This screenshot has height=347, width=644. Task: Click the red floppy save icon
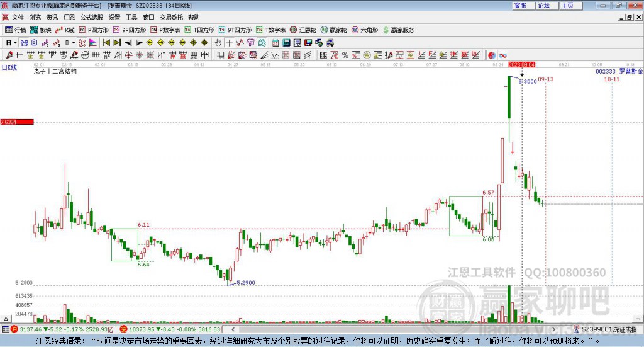pyautogui.click(x=308, y=43)
